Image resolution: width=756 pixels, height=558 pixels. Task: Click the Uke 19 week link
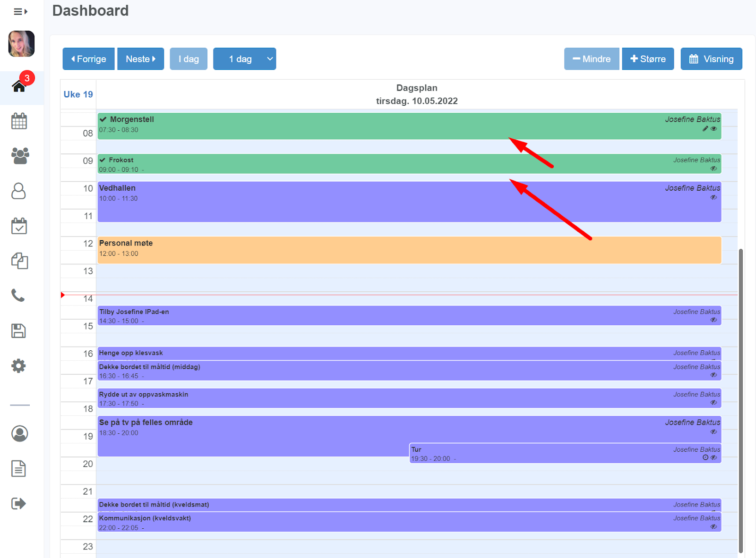point(78,94)
